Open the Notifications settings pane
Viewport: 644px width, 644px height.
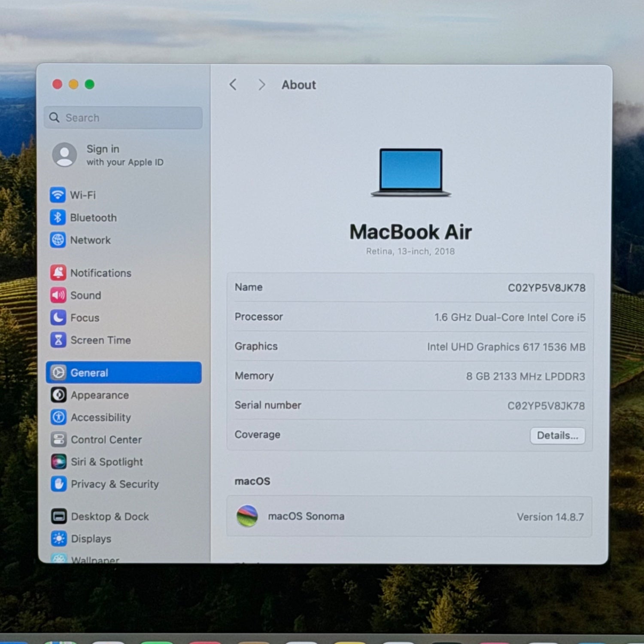click(91, 273)
